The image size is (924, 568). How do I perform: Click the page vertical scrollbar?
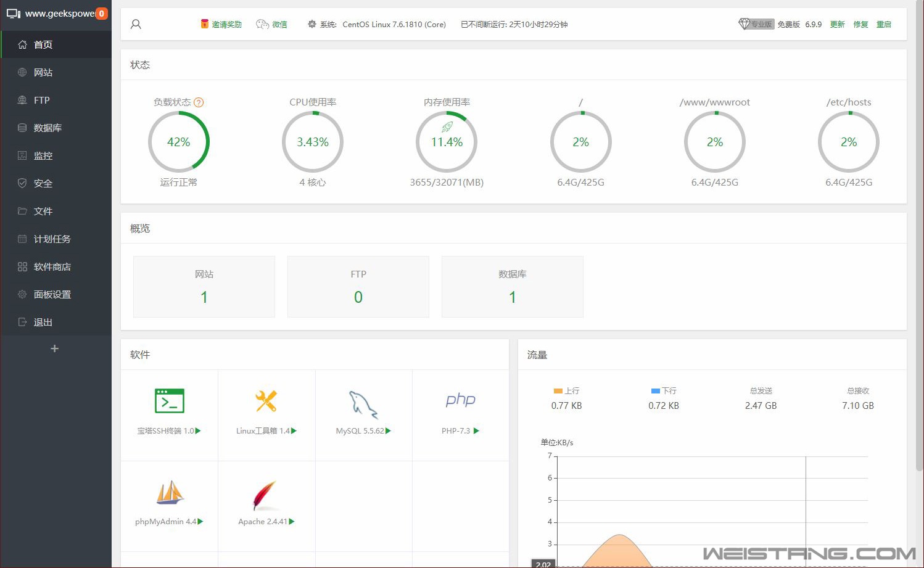pos(919,247)
